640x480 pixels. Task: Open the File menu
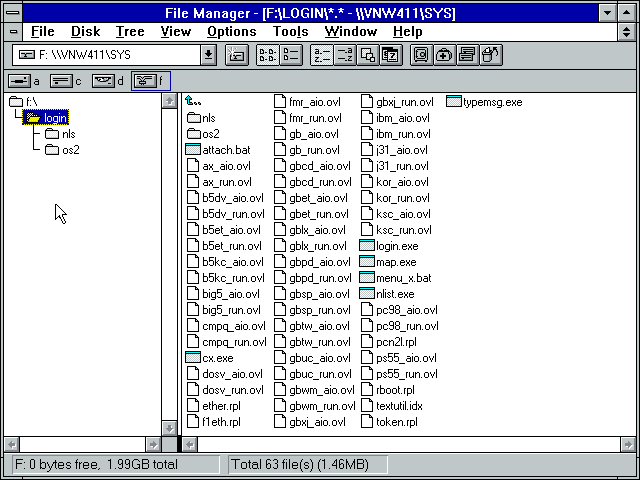(42, 31)
